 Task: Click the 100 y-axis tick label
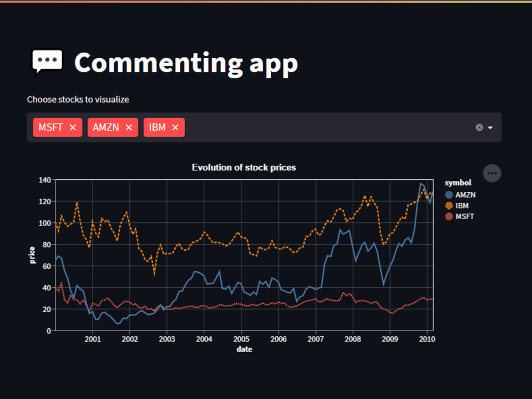[45, 223]
